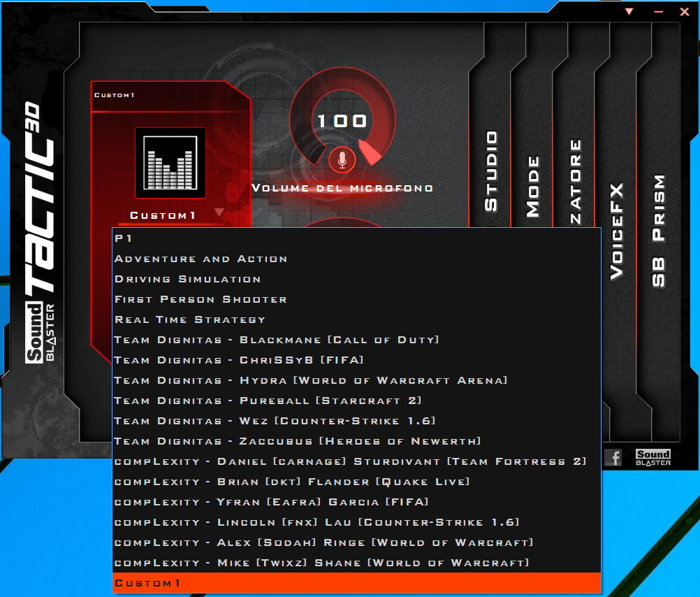
Task: Switch to the VoiceFX tab
Action: click(x=616, y=231)
